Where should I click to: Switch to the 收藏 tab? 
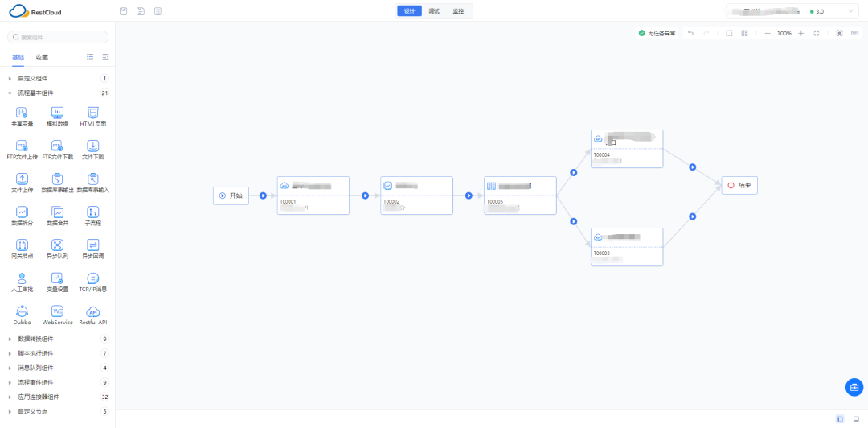(x=42, y=57)
